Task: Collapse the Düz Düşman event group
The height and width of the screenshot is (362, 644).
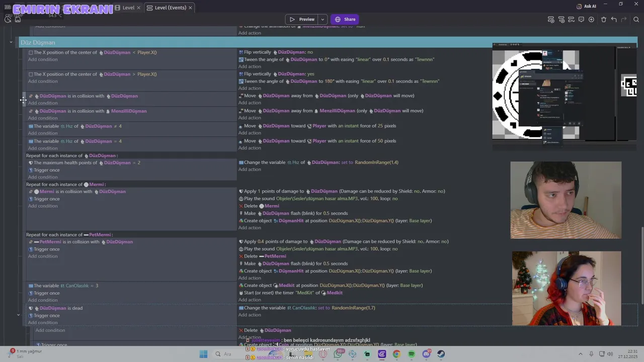Action: [x=11, y=42]
